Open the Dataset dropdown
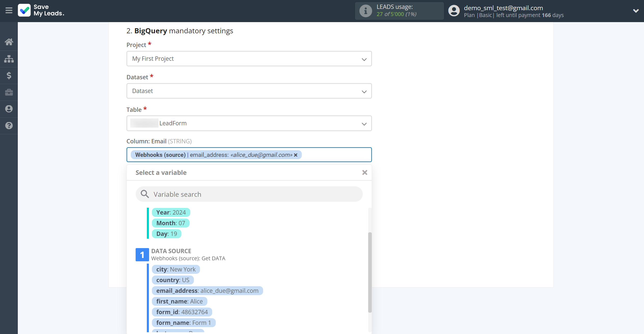The height and width of the screenshot is (334, 644). click(x=249, y=91)
